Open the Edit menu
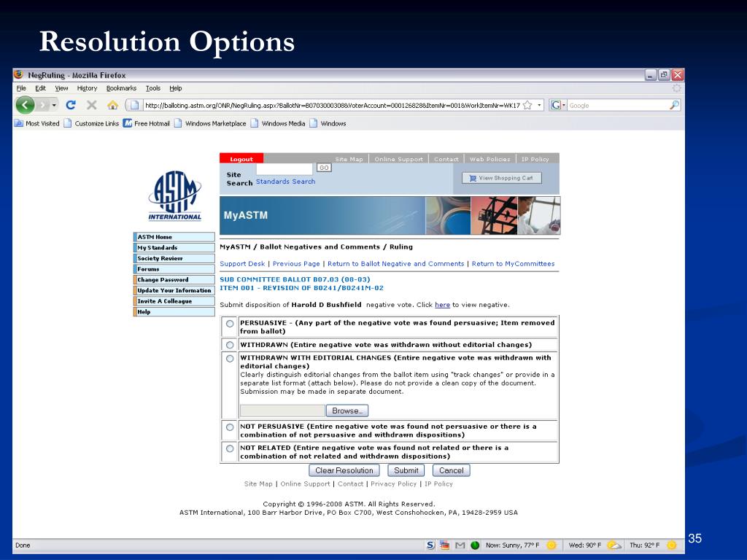The height and width of the screenshot is (560, 747). click(41, 88)
